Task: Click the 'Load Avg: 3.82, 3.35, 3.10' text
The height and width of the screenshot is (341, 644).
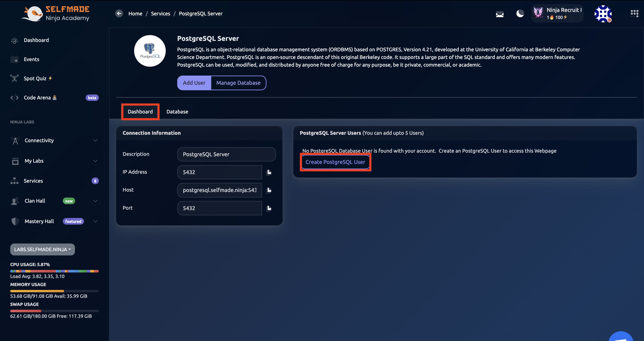Action: click(37, 276)
